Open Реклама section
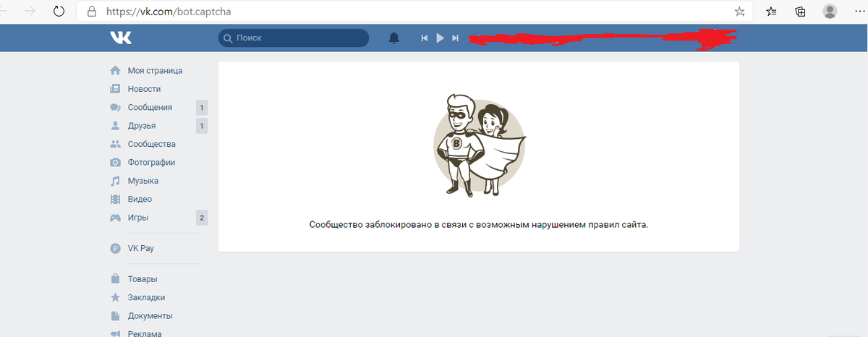The width and height of the screenshot is (868, 337). (145, 333)
